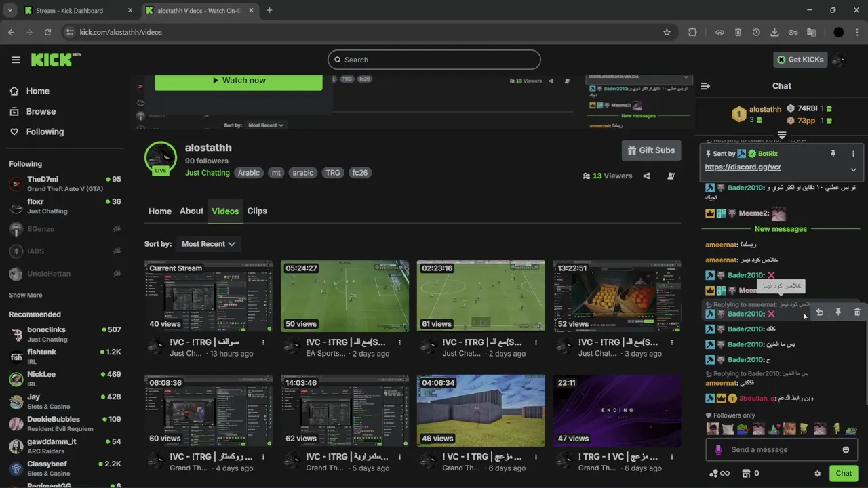
Task: Open the chat shop icon
Action: (746, 474)
